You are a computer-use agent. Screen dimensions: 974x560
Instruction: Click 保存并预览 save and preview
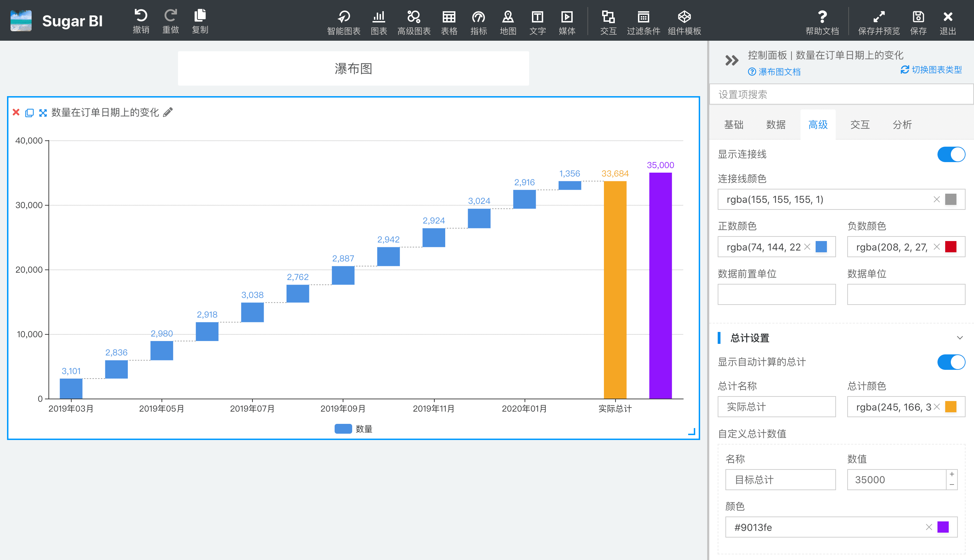pos(879,22)
